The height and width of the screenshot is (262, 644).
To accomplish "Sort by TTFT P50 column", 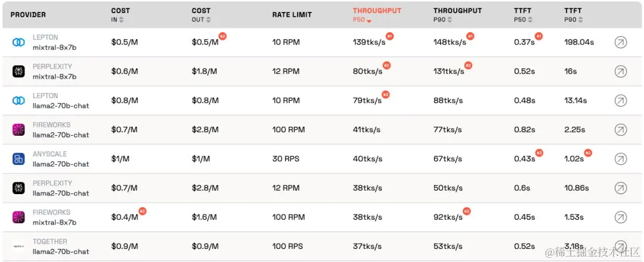I will [524, 15].
